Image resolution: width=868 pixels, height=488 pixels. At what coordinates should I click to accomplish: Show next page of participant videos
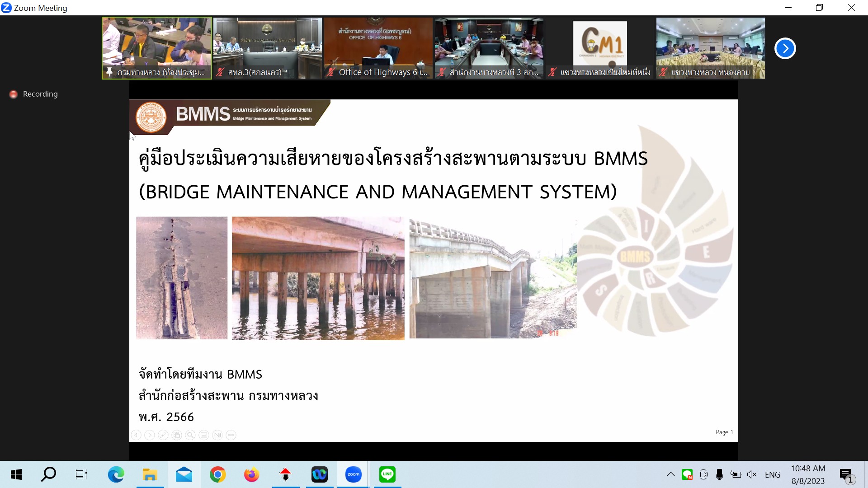[785, 48]
